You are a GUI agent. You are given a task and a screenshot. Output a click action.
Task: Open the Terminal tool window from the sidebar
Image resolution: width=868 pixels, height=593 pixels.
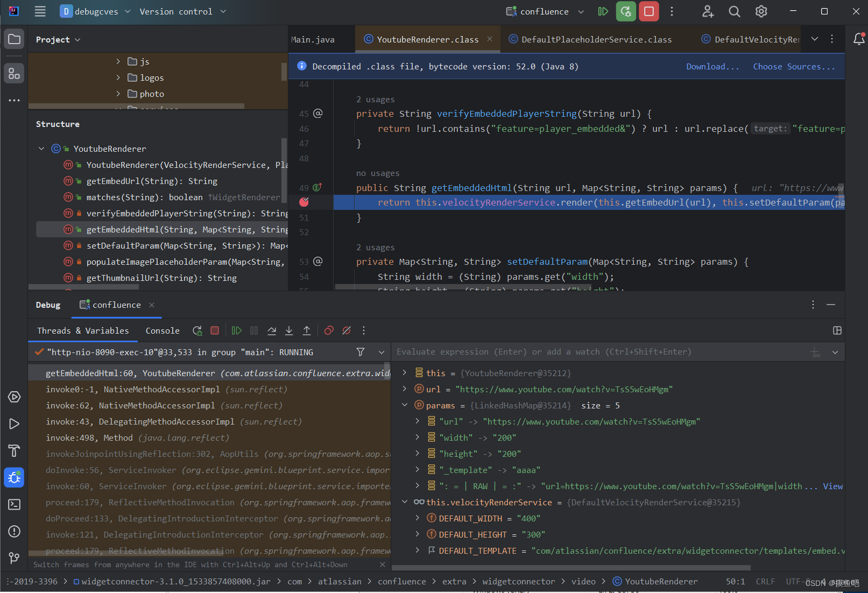[14, 505]
